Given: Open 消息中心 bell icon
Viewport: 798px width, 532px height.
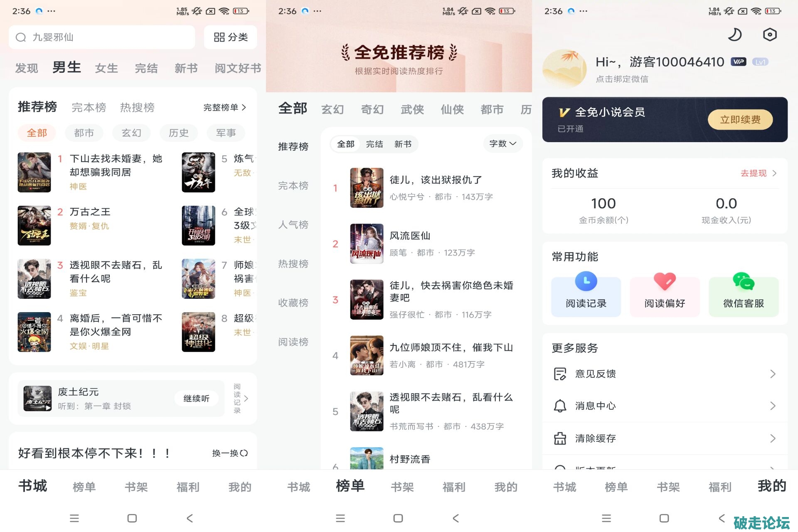Looking at the screenshot, I should [560, 406].
